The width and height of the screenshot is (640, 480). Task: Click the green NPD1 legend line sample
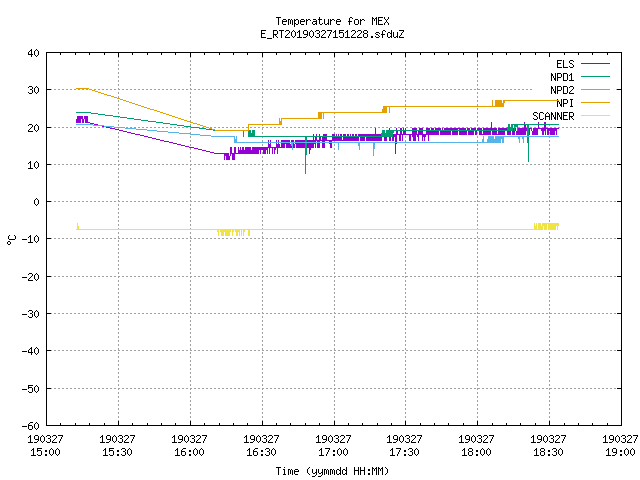coord(595,76)
